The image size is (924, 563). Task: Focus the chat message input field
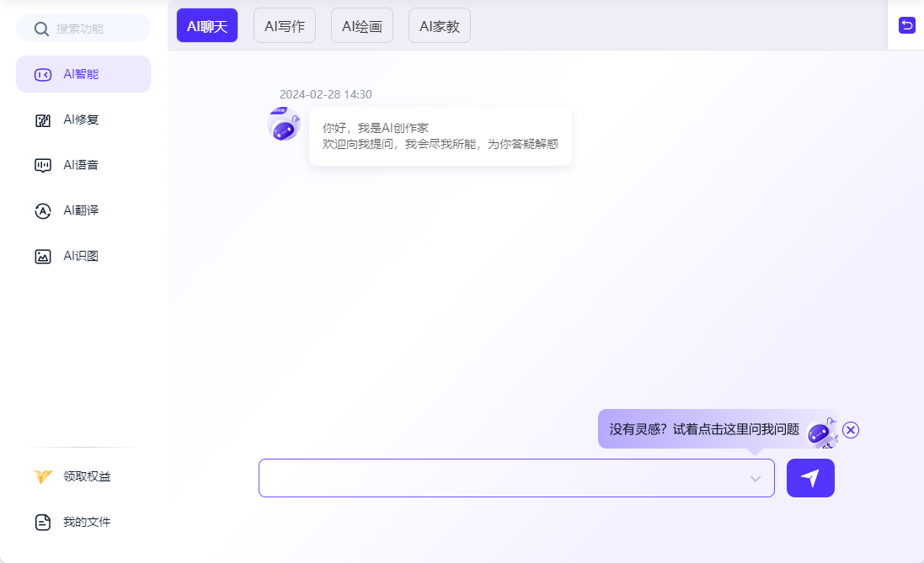[501, 478]
